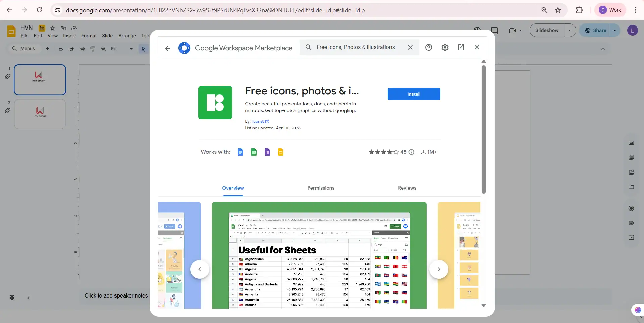The height and width of the screenshot is (323, 644).
Task: Open the app listing in a new window
Action: (x=461, y=47)
